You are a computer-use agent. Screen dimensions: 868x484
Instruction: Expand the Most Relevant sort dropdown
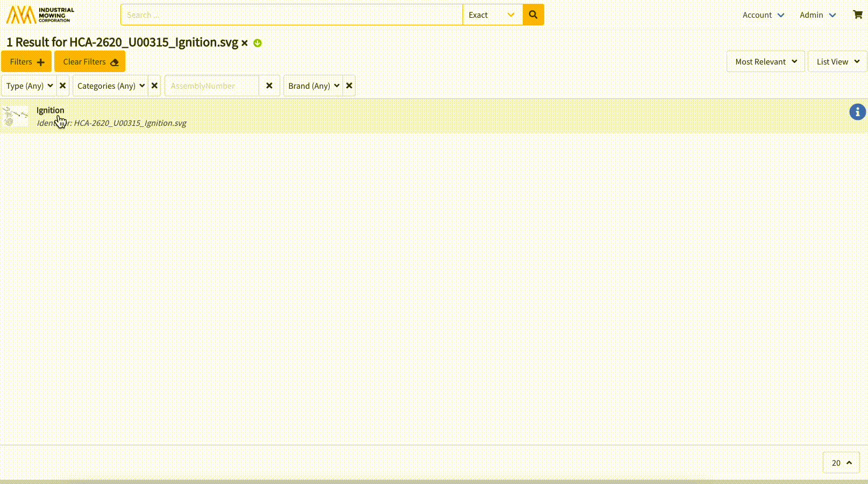pos(765,61)
